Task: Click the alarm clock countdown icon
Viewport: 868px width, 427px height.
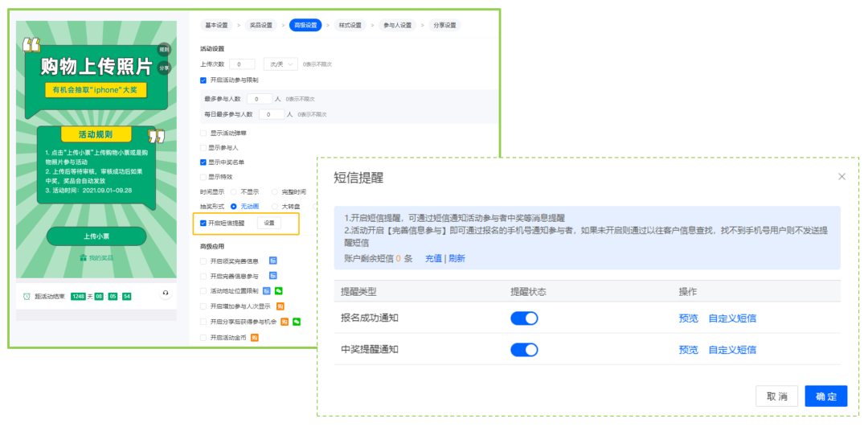Action: coord(27,296)
